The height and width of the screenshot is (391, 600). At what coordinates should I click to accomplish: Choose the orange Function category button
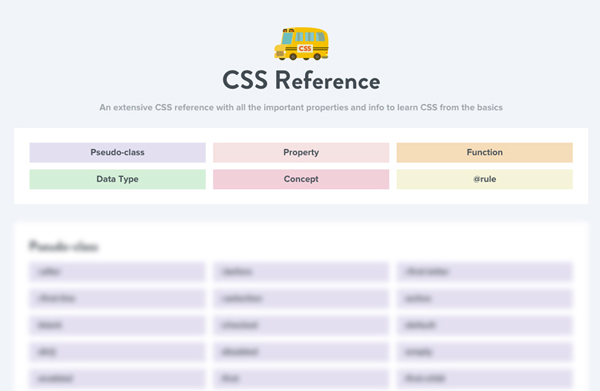click(x=484, y=152)
